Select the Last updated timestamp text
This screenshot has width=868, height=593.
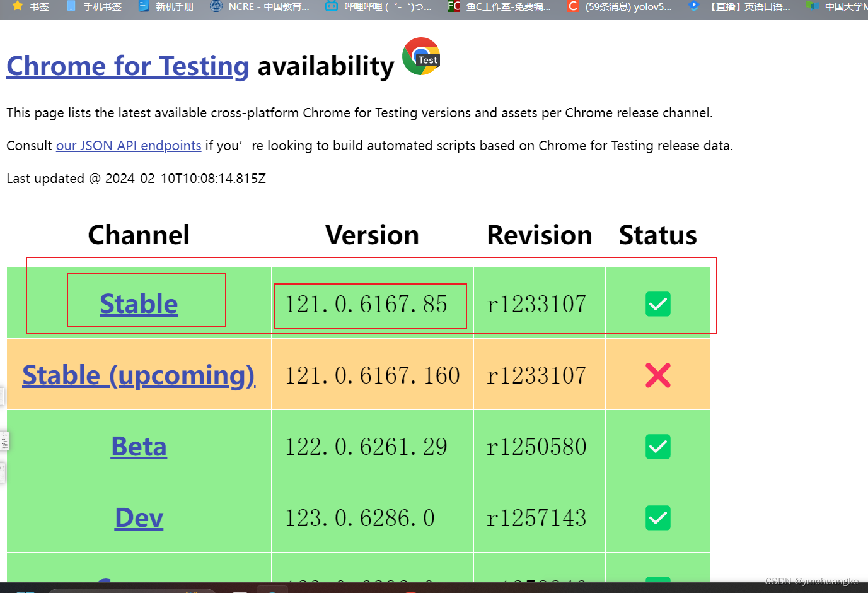pos(136,179)
